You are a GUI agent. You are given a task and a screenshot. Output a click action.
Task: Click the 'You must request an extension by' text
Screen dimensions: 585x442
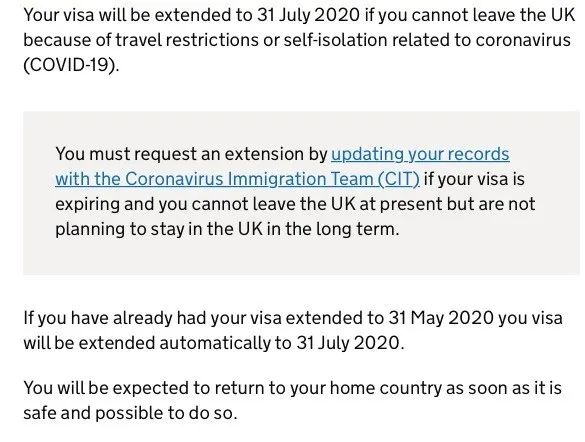click(191, 154)
